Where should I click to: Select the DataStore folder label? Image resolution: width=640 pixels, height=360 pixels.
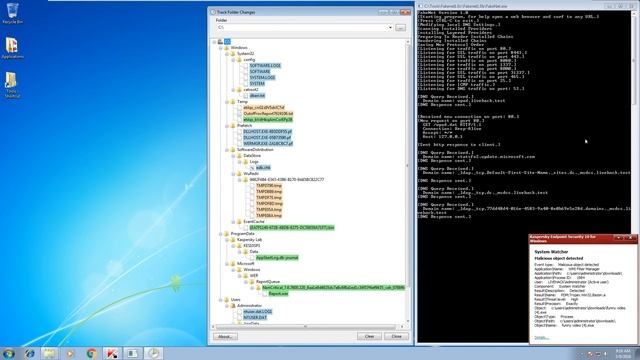pyautogui.click(x=252, y=156)
